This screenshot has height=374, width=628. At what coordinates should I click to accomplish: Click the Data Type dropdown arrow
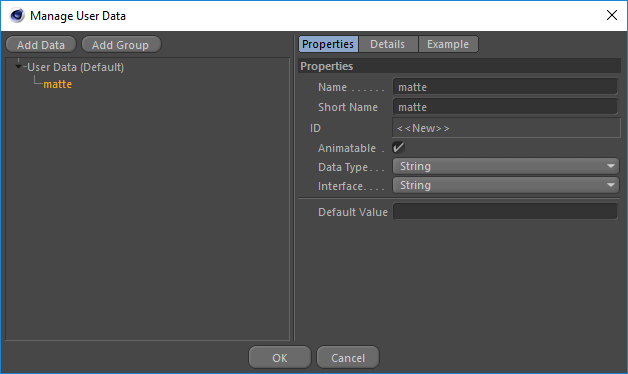click(610, 166)
